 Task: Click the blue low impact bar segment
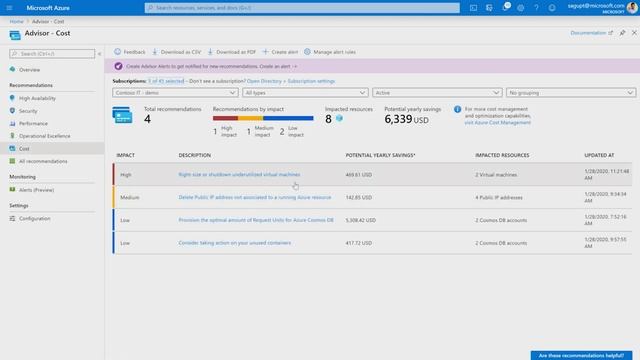coord(288,118)
